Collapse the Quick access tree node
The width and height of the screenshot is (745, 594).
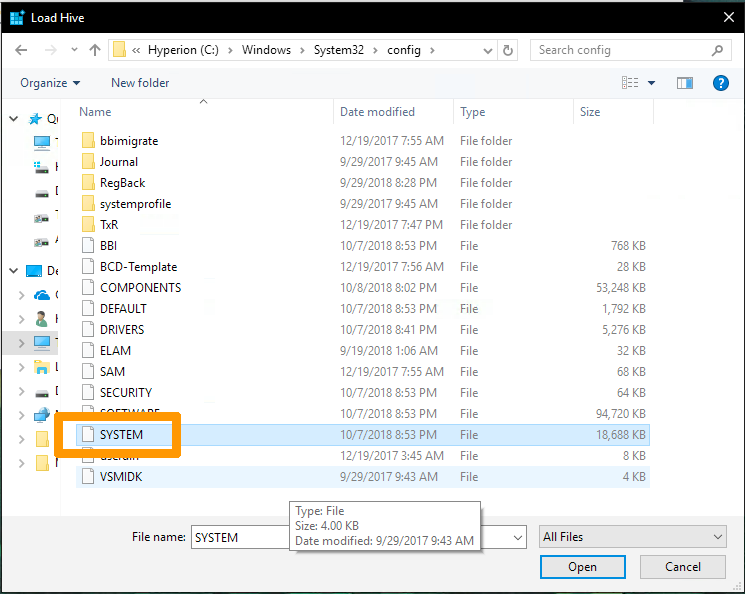click(x=13, y=119)
